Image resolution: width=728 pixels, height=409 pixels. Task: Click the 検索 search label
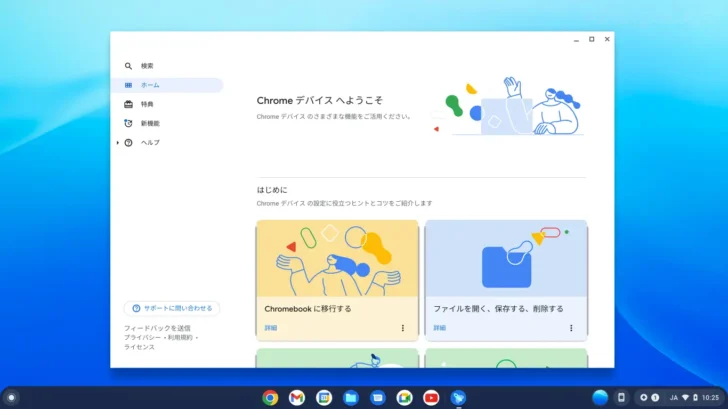pos(147,66)
